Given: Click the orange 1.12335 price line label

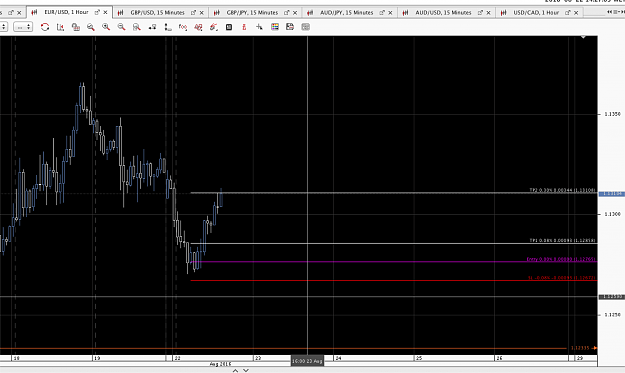Looking at the screenshot, I should coord(580,348).
